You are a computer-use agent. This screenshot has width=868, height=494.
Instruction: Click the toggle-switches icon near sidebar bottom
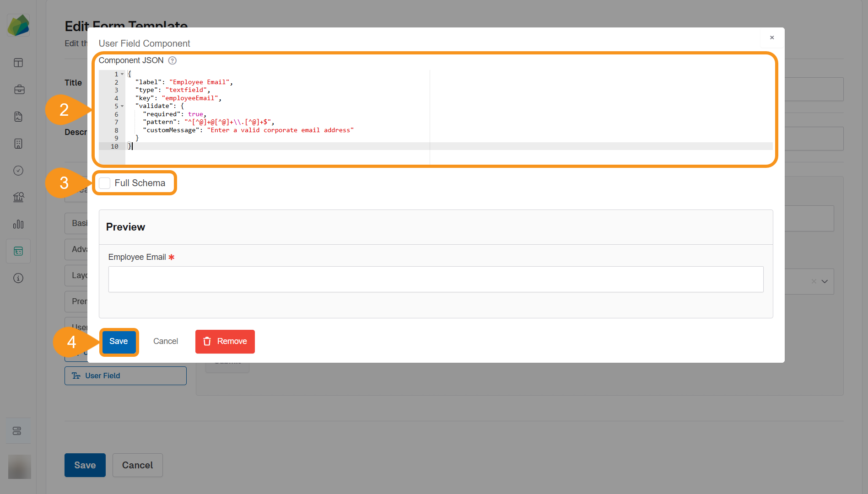point(18,430)
